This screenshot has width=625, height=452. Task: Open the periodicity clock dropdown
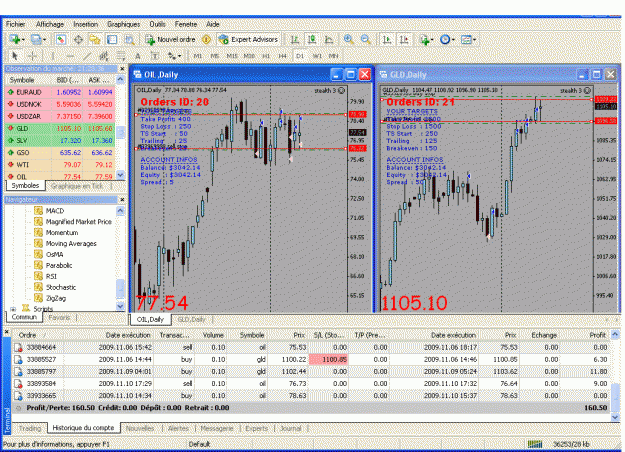(447, 39)
